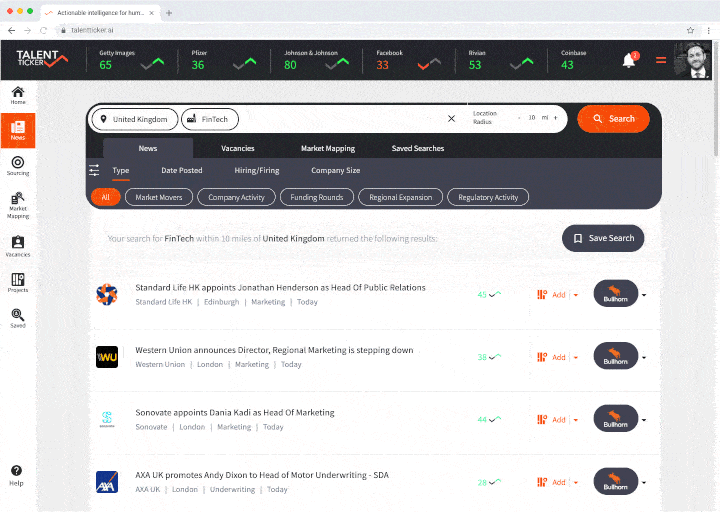720x512 pixels.
Task: Click the Facebook 33 ticker
Action: click(409, 60)
